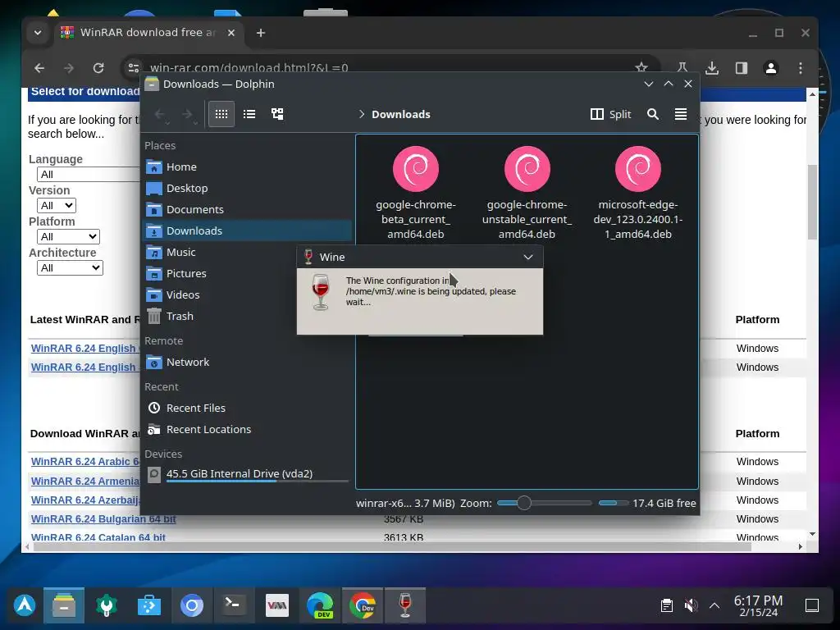Open Documents in Places panel
This screenshot has height=630, width=840.
click(x=247, y=209)
